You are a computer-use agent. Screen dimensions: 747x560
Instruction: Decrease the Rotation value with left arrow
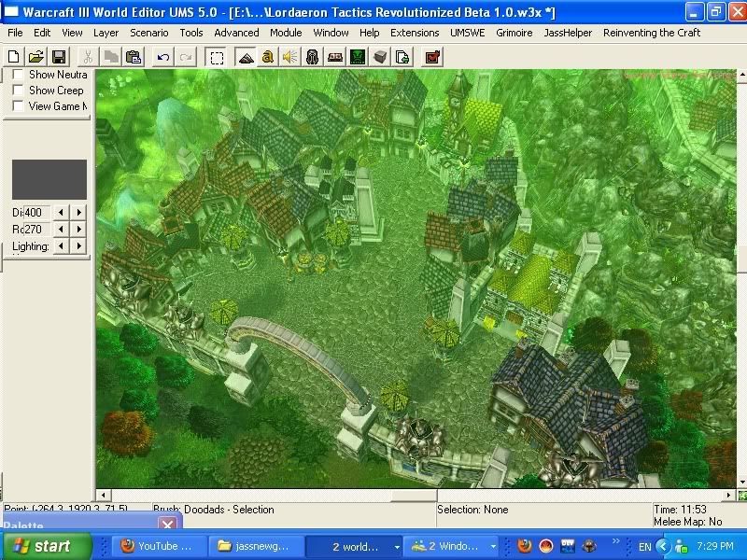pos(61,229)
